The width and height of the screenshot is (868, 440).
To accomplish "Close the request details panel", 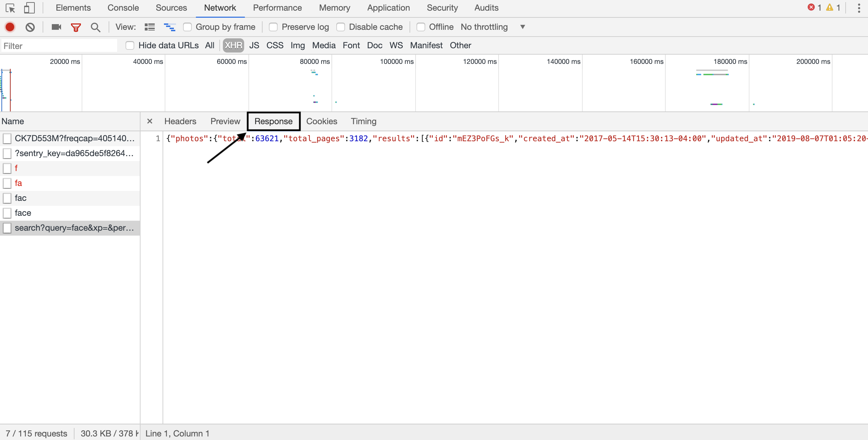I will 150,121.
